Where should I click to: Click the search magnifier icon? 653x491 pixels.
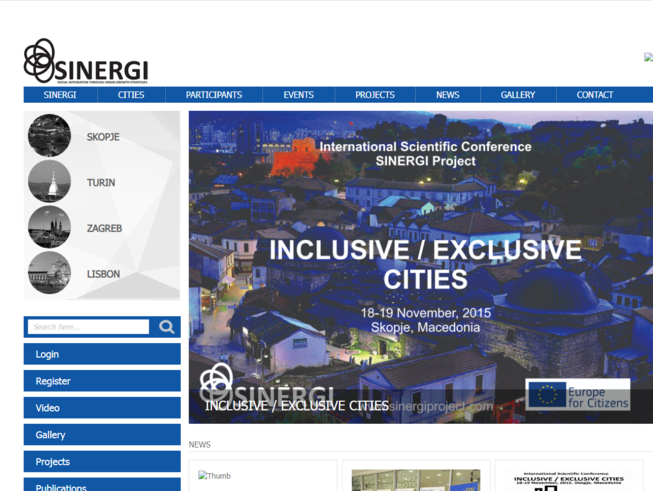167,327
